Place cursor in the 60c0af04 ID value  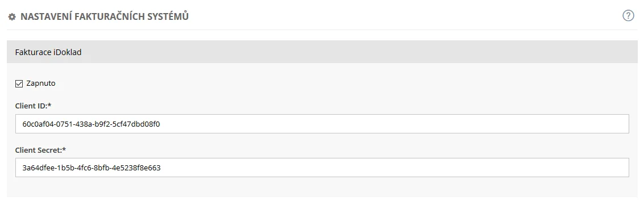(91, 124)
